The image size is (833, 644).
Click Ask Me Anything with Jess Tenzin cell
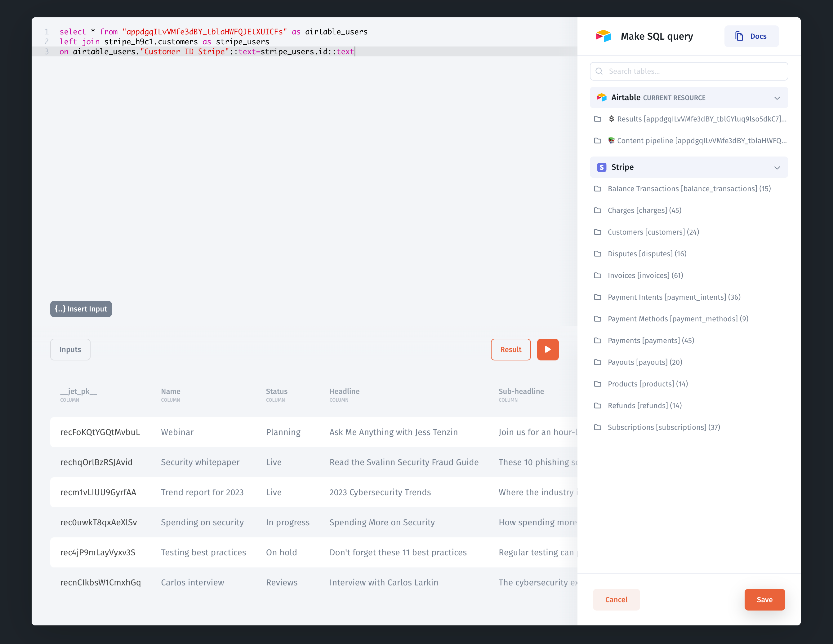pyautogui.click(x=393, y=432)
